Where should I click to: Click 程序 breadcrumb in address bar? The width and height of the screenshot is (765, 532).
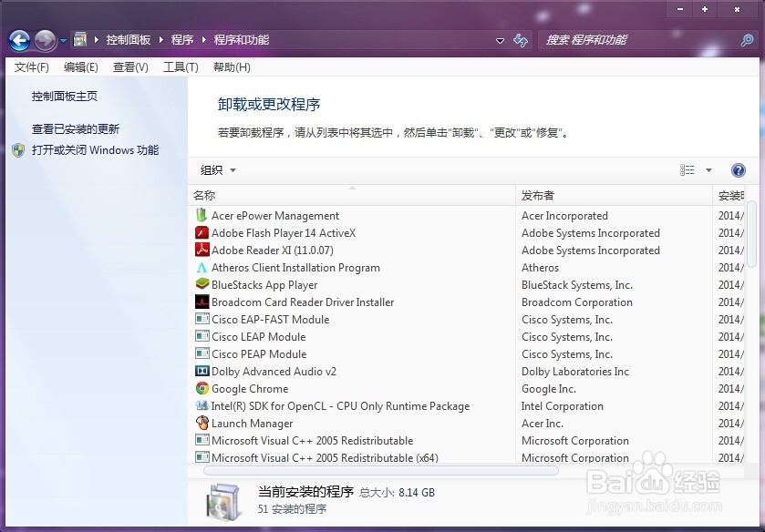pyautogui.click(x=182, y=39)
